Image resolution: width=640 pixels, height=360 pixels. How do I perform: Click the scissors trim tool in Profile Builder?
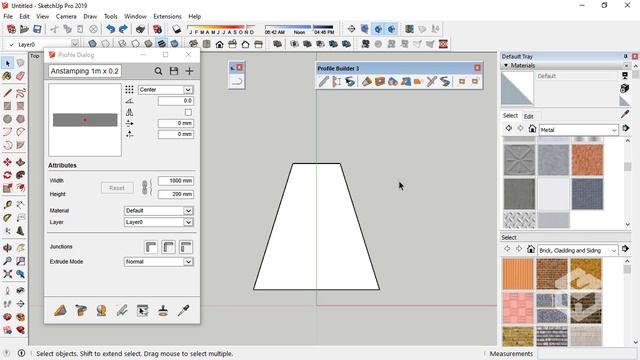[432, 82]
